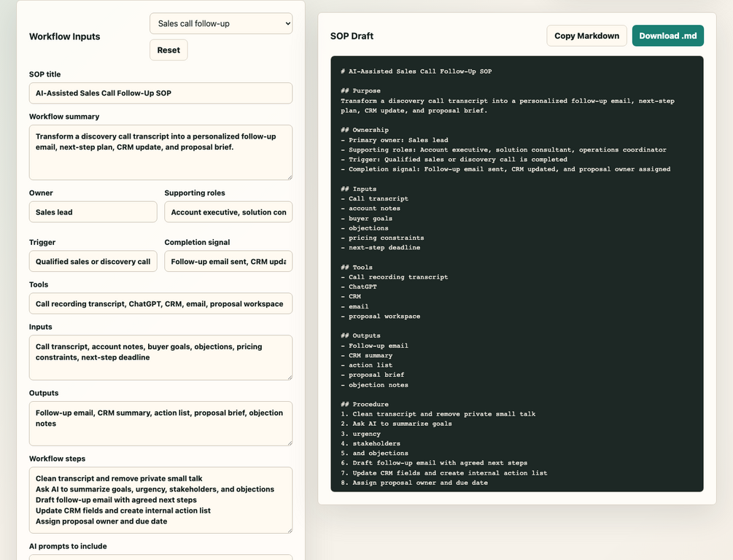Click the "SOP Draft" heading
This screenshot has width=733, height=560.
click(x=352, y=36)
